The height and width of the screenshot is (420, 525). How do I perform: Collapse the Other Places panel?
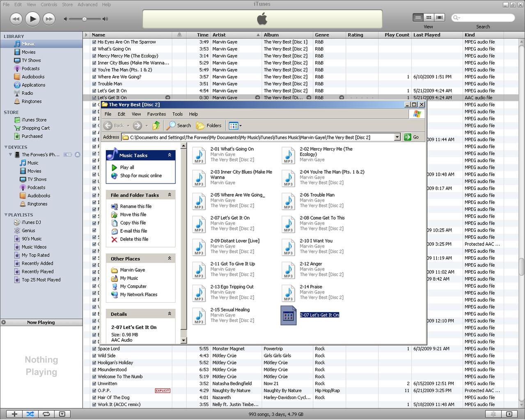pyautogui.click(x=170, y=258)
